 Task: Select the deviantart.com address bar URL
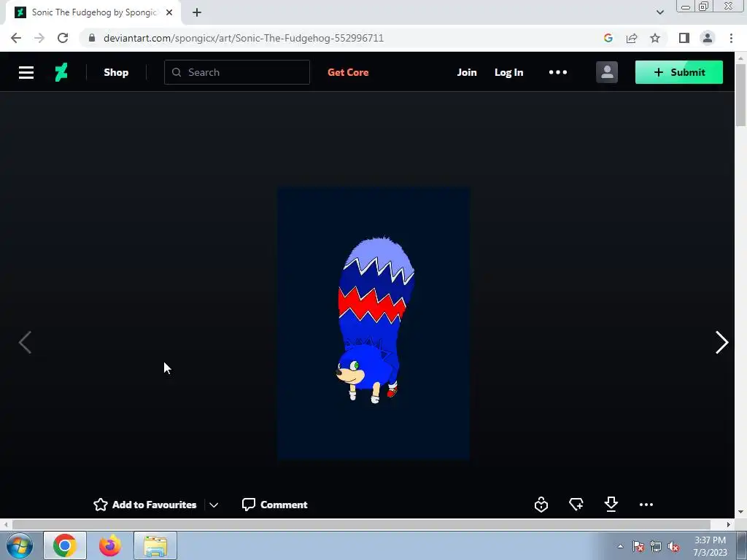click(244, 38)
